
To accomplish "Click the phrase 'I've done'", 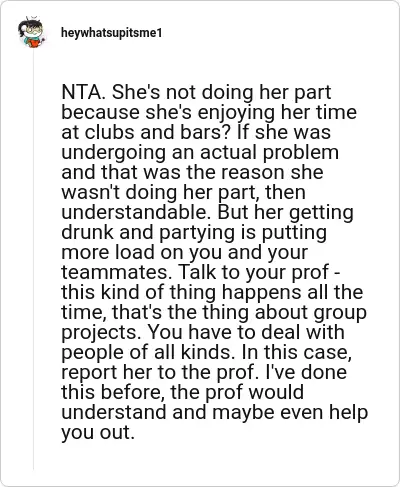I will coord(304,372).
